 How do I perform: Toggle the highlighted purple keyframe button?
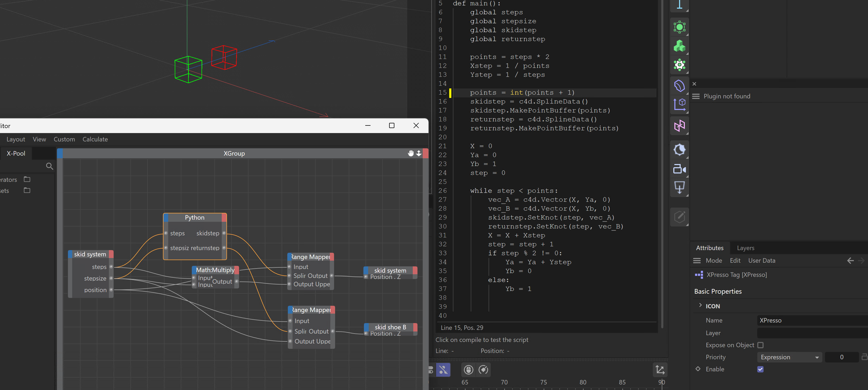(x=443, y=370)
